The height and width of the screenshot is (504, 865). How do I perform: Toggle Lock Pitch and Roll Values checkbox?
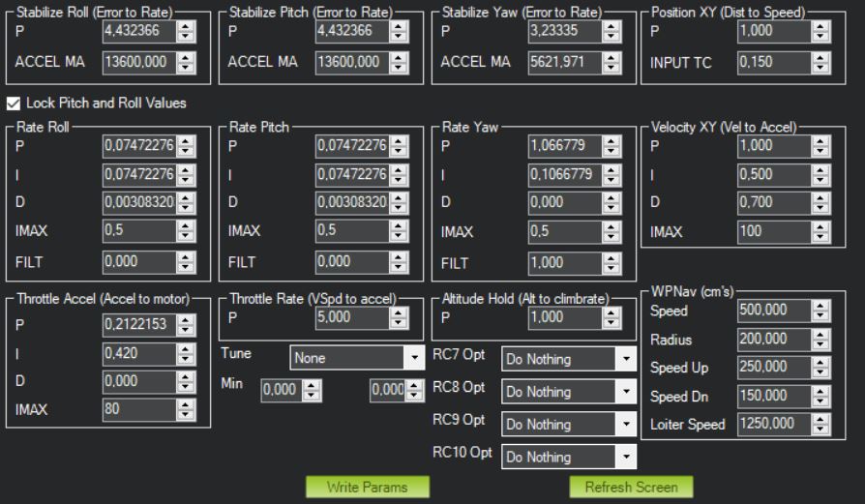point(15,103)
